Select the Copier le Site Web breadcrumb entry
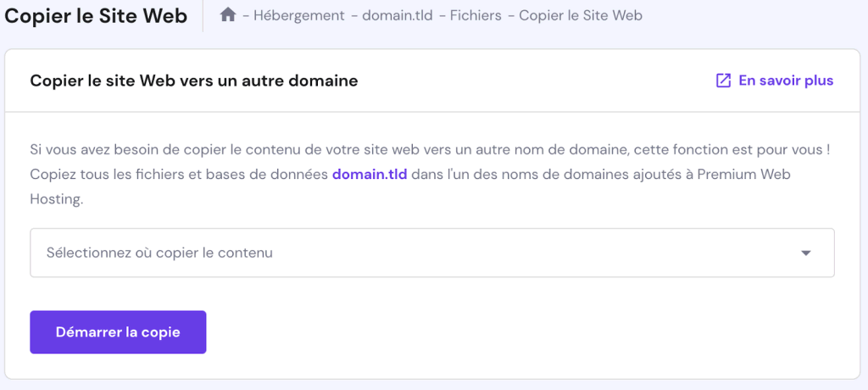The width and height of the screenshot is (868, 390). point(580,15)
